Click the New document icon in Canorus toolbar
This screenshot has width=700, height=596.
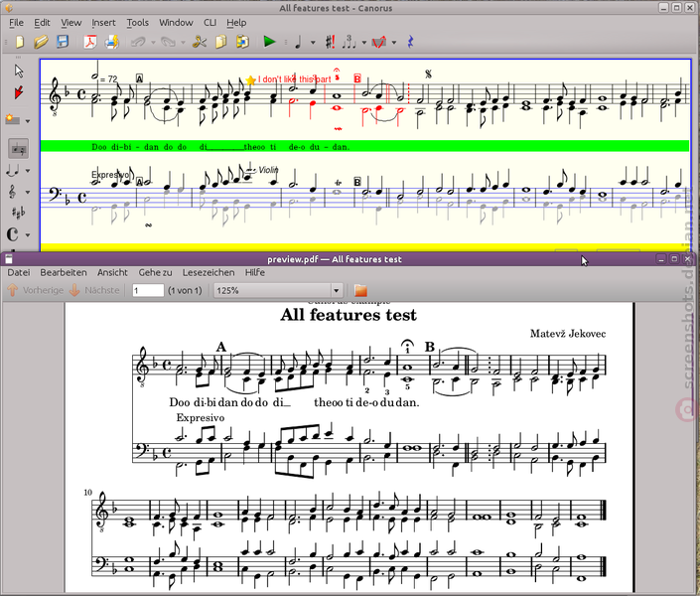[x=19, y=42]
